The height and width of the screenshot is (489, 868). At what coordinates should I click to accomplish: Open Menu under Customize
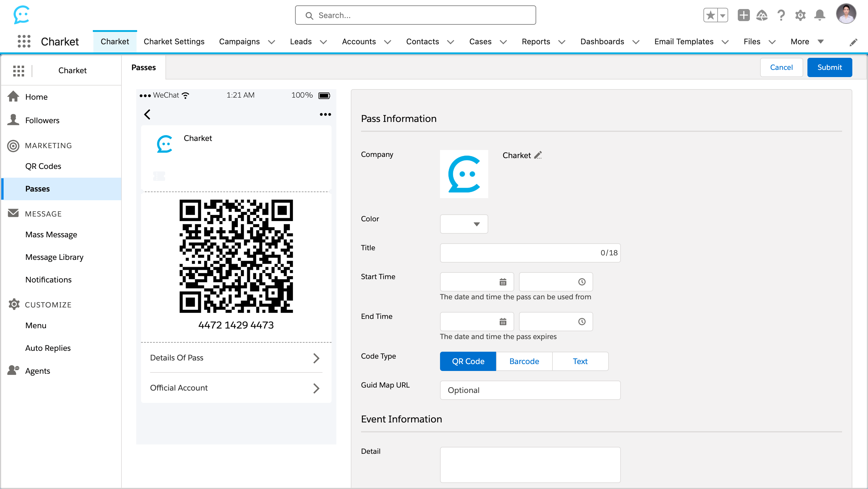click(36, 325)
